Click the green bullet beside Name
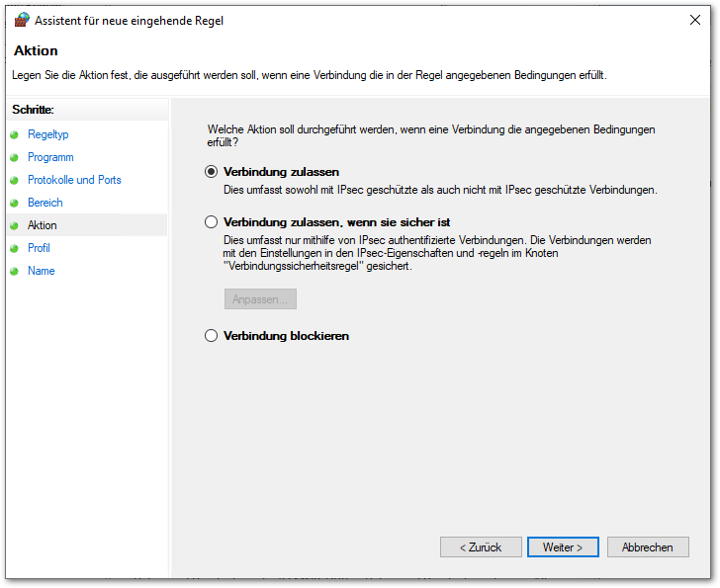 15,272
